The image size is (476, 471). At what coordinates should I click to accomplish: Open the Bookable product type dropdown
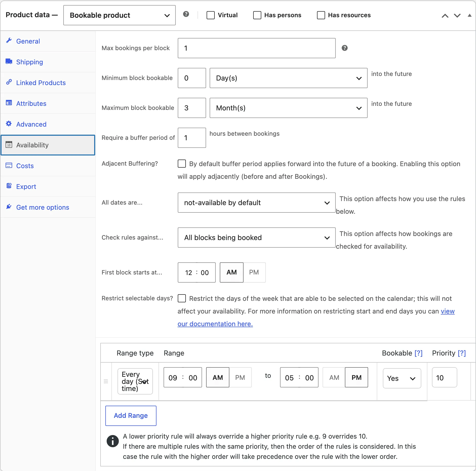(120, 15)
